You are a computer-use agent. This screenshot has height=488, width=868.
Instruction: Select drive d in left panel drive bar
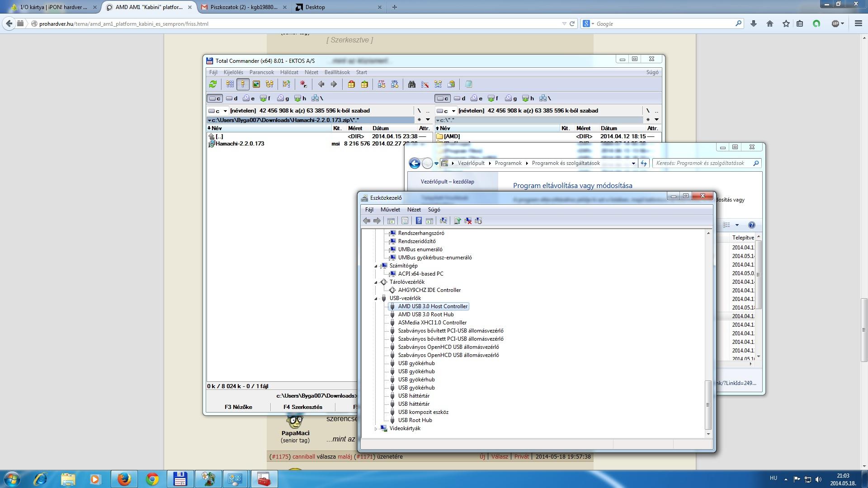[x=232, y=98]
